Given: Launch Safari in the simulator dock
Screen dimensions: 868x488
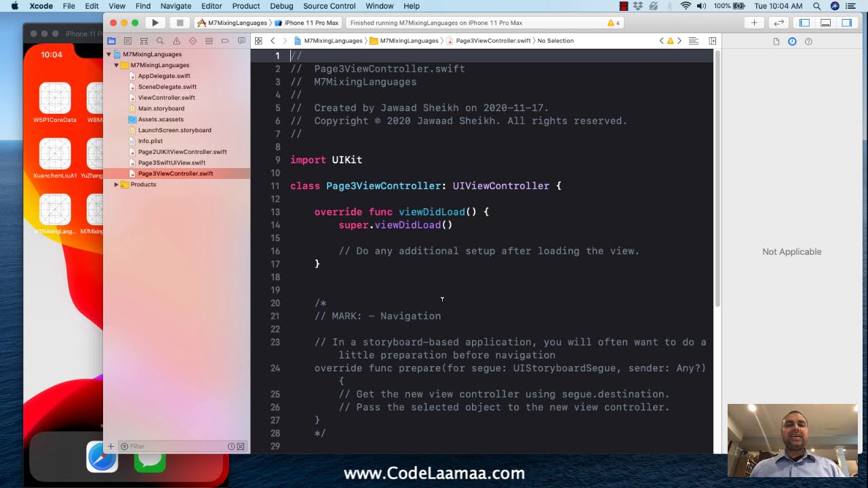Looking at the screenshot, I should tap(102, 457).
